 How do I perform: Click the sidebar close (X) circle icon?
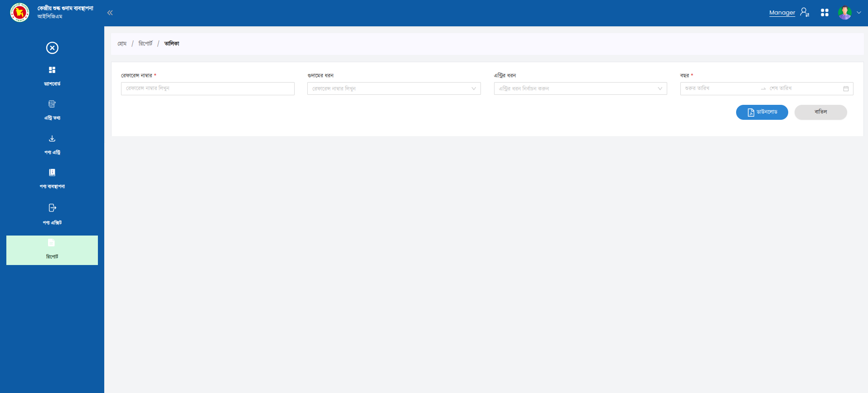[x=52, y=48]
